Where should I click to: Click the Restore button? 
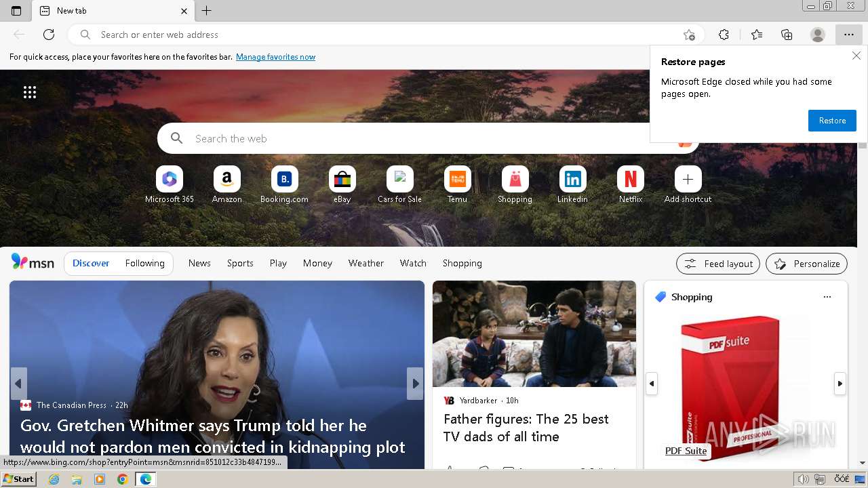pos(832,121)
